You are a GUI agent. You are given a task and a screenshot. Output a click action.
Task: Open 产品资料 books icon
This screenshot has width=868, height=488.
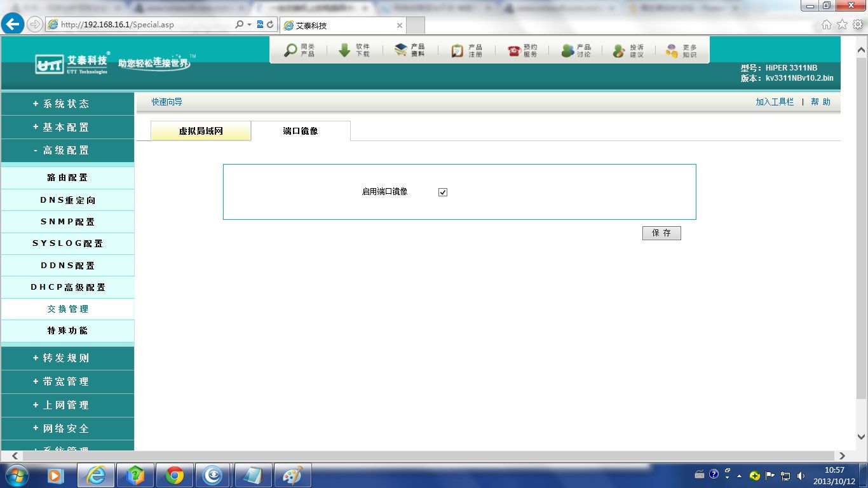coord(400,50)
